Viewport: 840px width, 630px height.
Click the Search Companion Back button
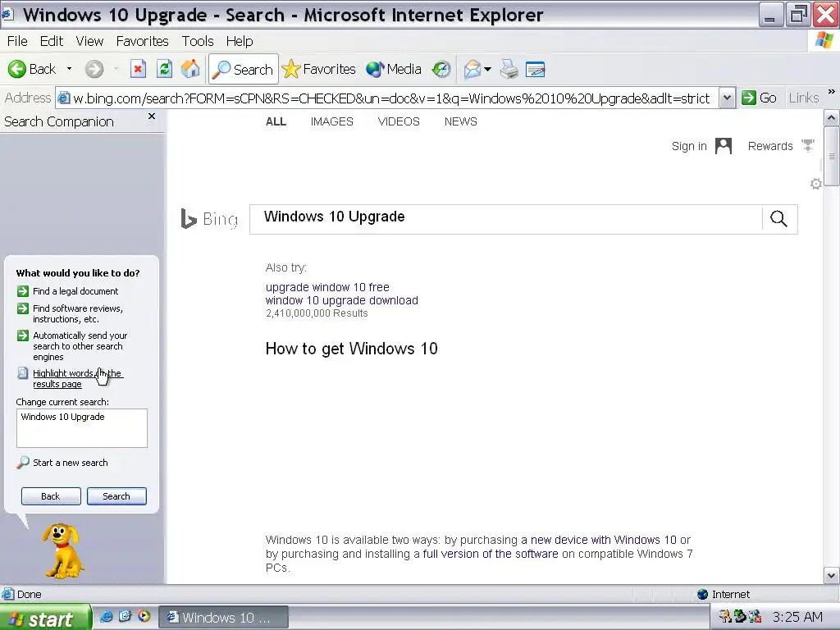tap(51, 496)
